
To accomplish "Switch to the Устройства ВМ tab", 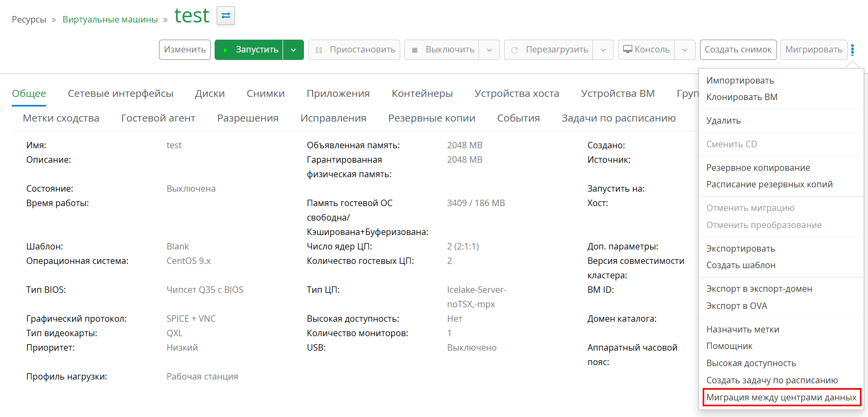I will 618,94.
